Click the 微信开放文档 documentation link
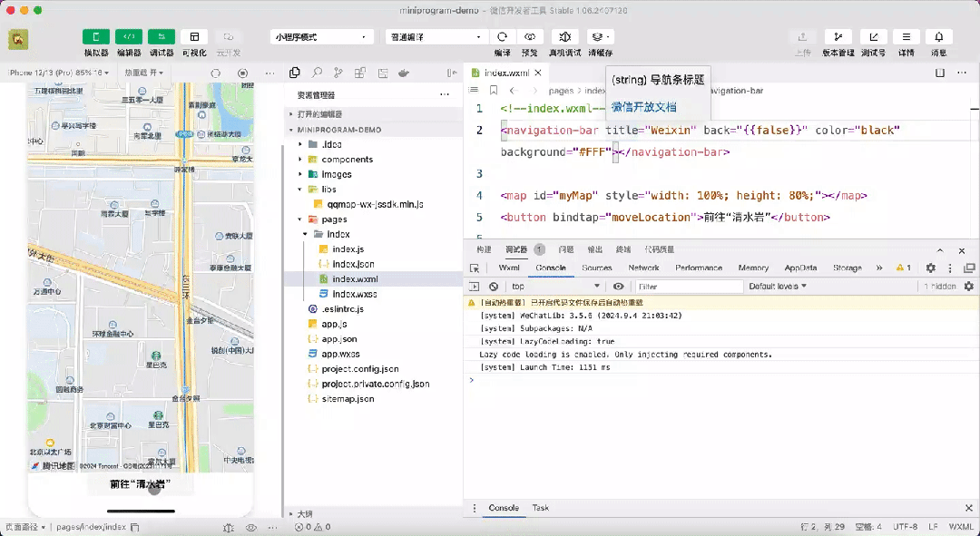This screenshot has width=980, height=536. 643,107
